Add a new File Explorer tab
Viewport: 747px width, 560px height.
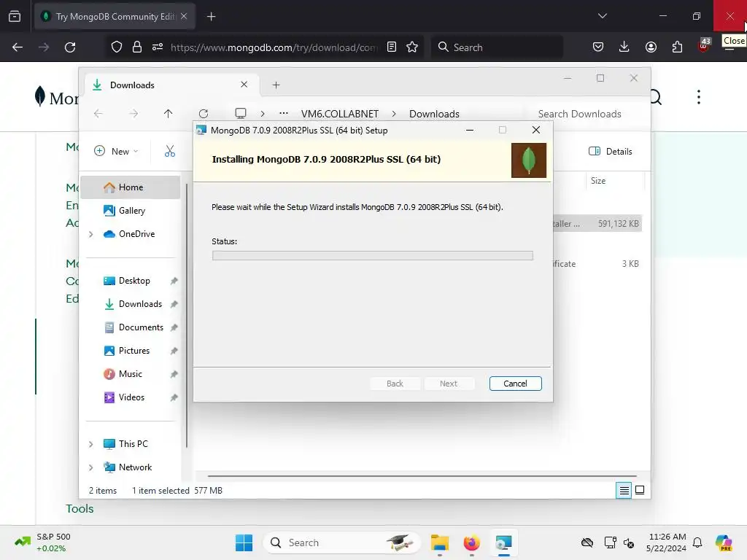[276, 85]
